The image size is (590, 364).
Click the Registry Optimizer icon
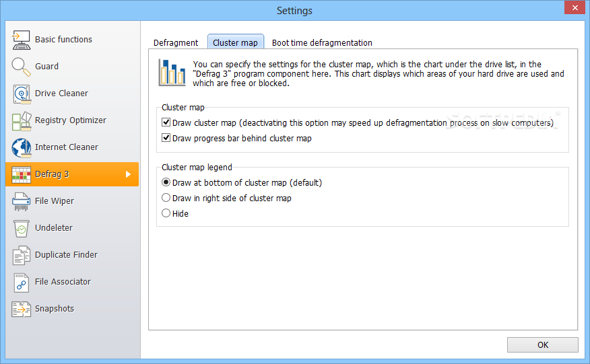[x=22, y=120]
